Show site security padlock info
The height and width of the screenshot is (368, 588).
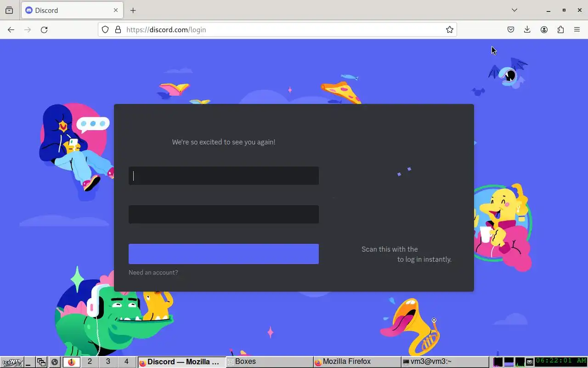118,29
